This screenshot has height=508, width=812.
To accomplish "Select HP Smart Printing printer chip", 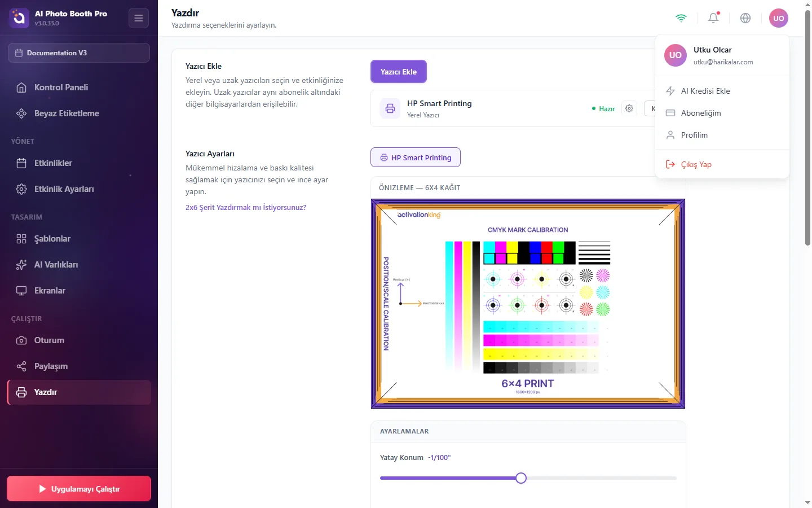I will point(416,157).
